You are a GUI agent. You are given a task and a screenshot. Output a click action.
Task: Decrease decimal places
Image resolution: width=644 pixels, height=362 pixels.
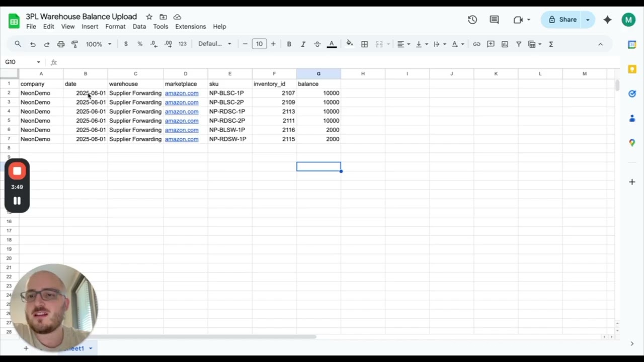pyautogui.click(x=154, y=44)
